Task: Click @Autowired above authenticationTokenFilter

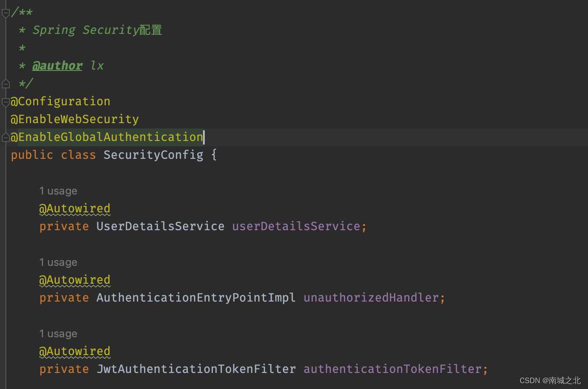Action: (75, 351)
